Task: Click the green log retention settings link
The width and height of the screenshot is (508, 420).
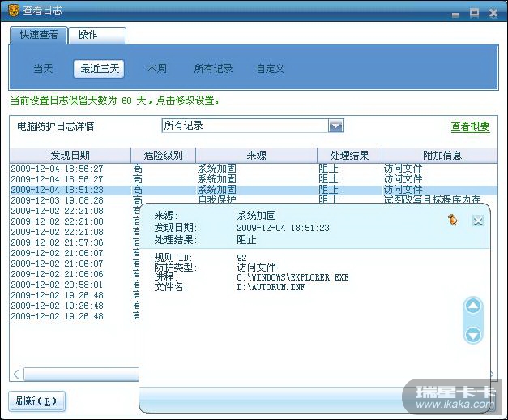Action: [115, 101]
